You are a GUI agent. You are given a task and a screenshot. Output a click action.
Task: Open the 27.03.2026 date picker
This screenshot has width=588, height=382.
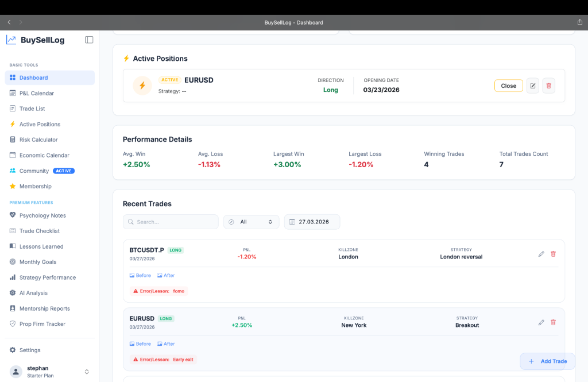(312, 222)
